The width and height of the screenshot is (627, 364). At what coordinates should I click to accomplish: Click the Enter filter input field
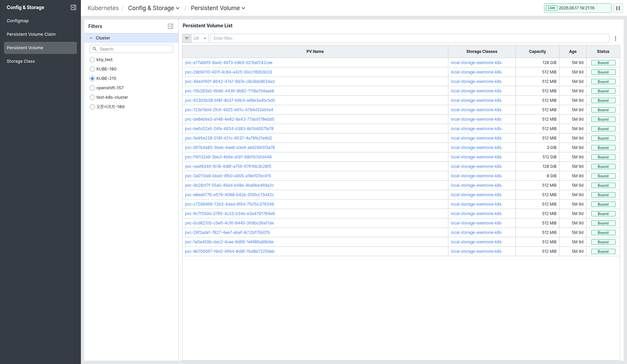click(410, 38)
